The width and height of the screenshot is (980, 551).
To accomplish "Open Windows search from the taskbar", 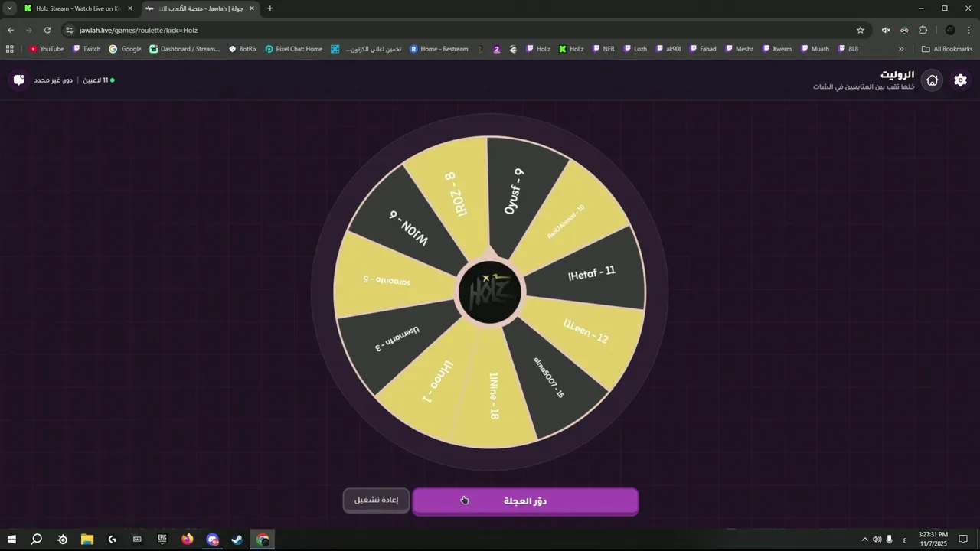I will coord(36,540).
